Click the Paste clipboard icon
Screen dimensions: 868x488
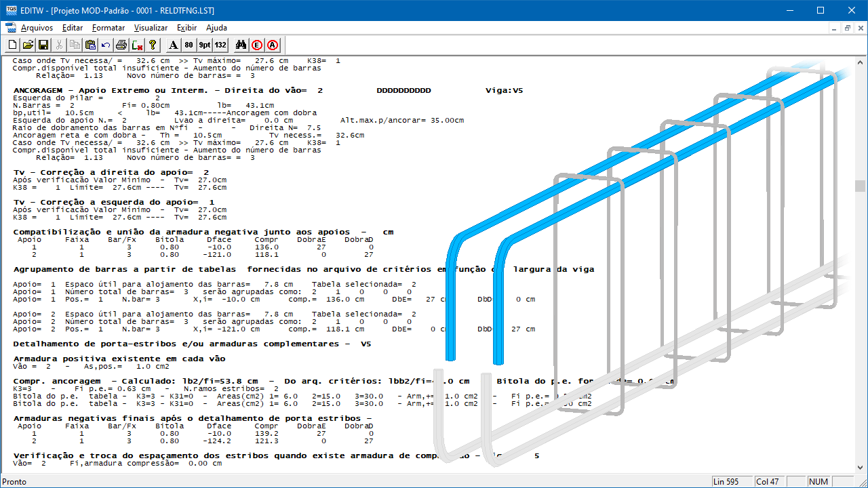[90, 45]
